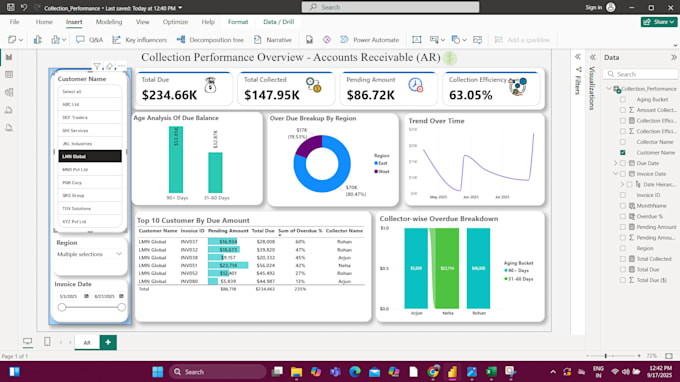Select Select all in Customer Name slicer
Viewport: 680px width, 382px height.
coord(90,91)
